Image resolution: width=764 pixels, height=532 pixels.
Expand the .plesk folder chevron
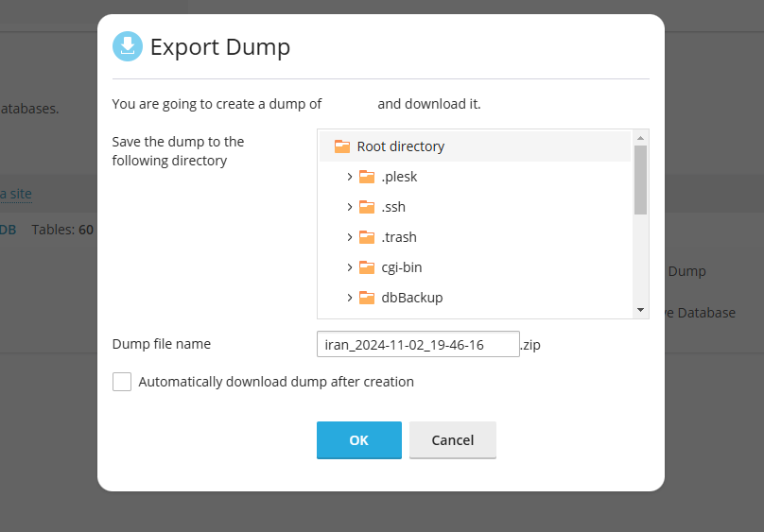(x=350, y=177)
